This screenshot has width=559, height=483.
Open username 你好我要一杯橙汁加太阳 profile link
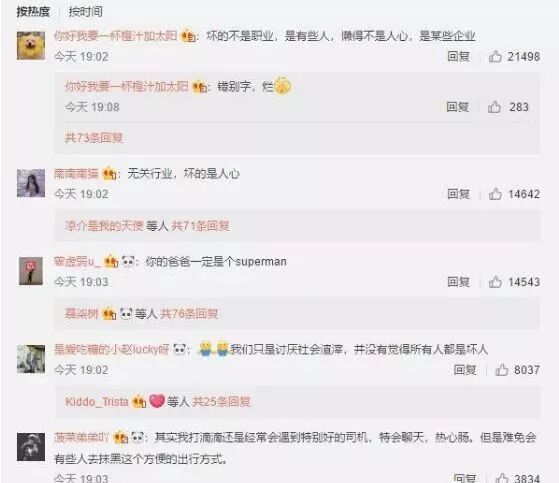(116, 36)
